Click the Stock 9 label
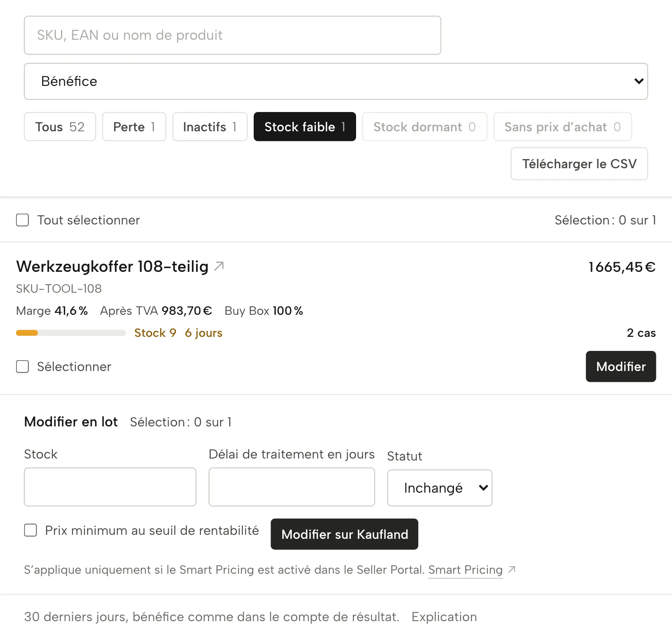This screenshot has width=672, height=638. 155,333
